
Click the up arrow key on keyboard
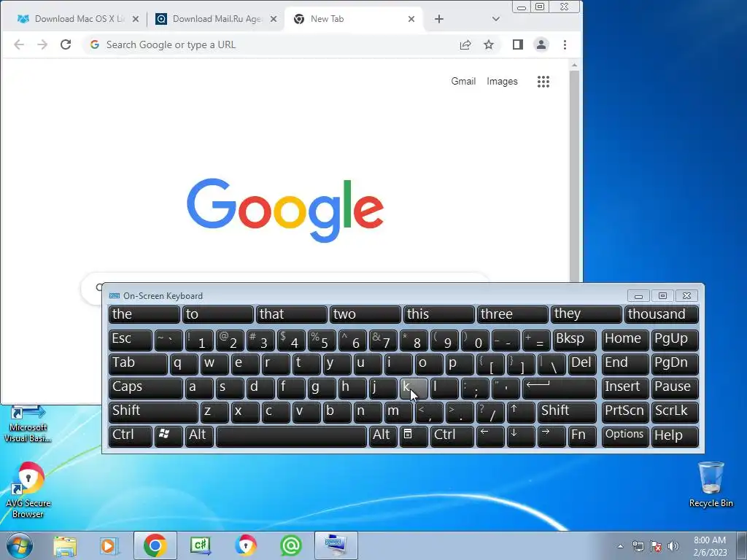521,411
